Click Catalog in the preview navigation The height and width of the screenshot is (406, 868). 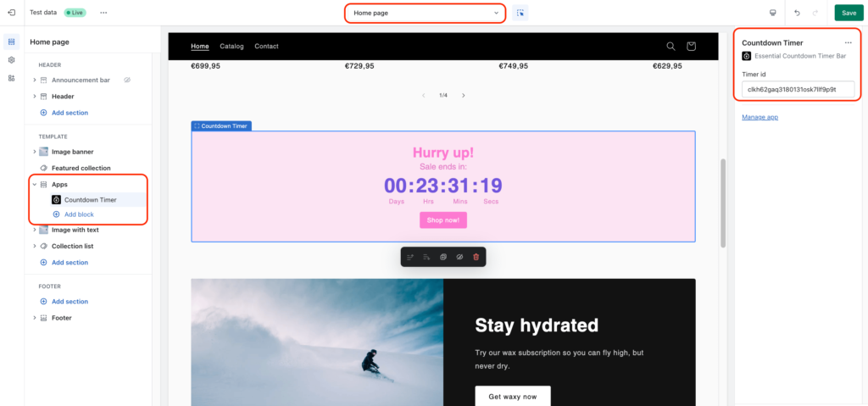pyautogui.click(x=231, y=46)
